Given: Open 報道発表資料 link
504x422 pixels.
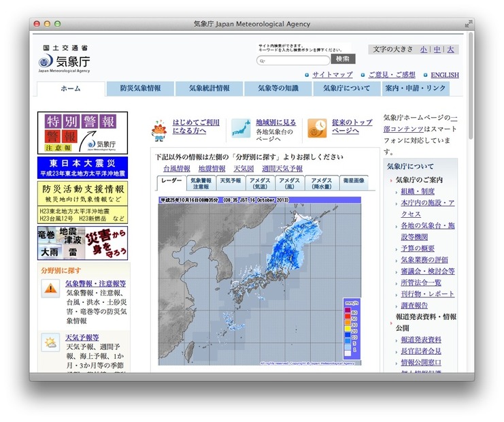Looking at the screenshot, I should [421, 340].
